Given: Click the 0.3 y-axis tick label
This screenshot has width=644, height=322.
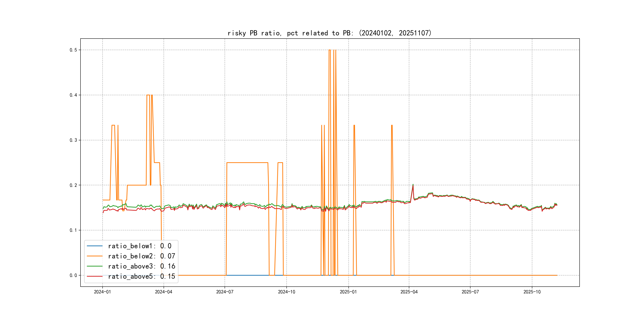Looking at the screenshot, I should pyautogui.click(x=73, y=140).
